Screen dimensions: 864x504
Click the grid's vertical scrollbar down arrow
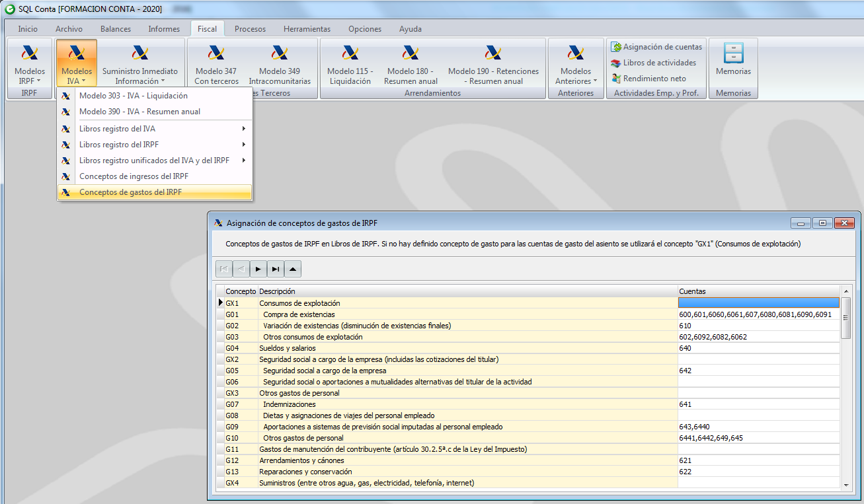click(x=845, y=485)
